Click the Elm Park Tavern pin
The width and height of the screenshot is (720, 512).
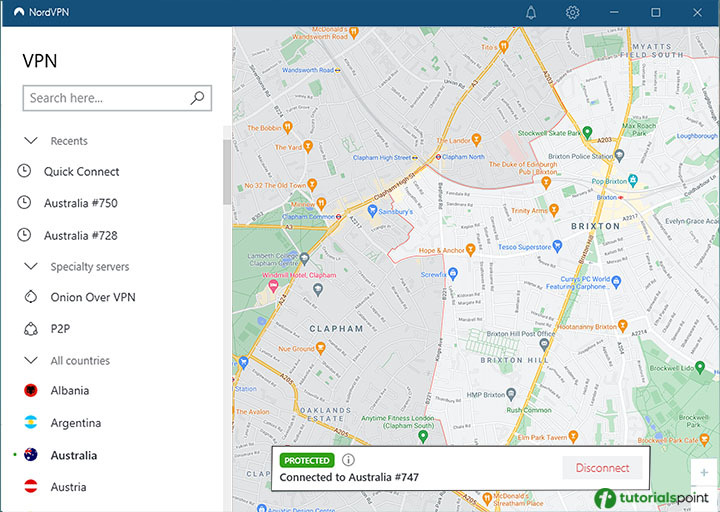coord(573,436)
